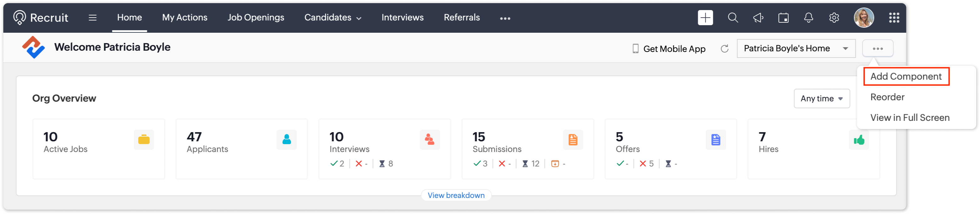Open the Any time filter dropdown

pyautogui.click(x=821, y=99)
